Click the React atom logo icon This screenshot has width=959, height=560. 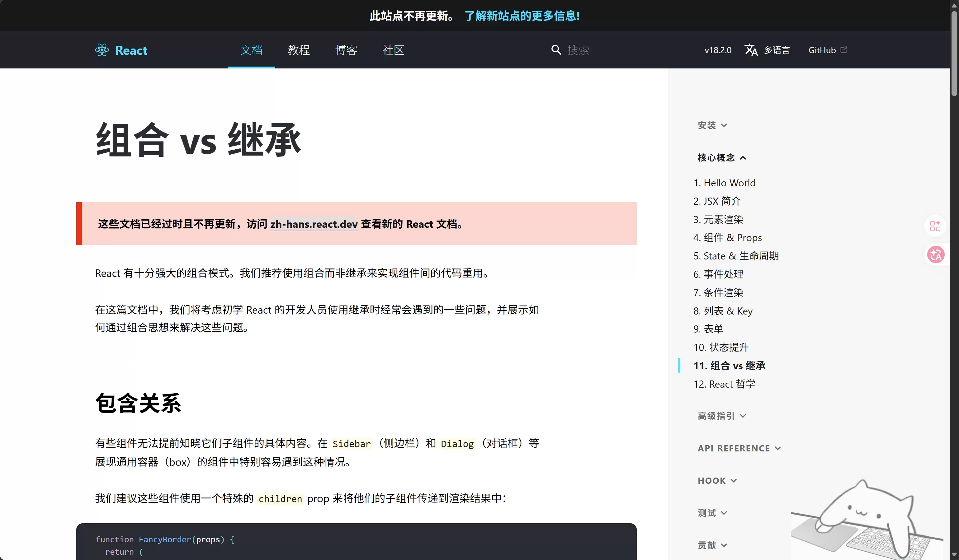click(102, 50)
